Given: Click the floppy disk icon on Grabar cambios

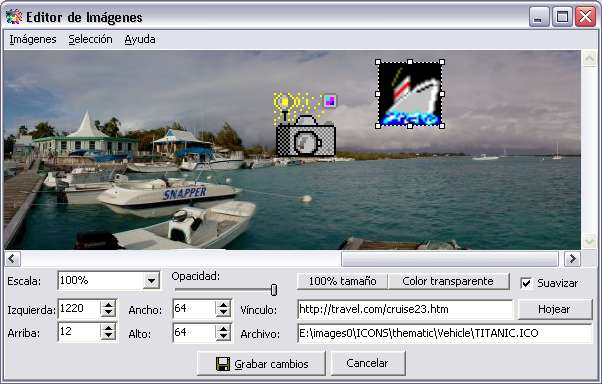Looking at the screenshot, I should coord(223,364).
